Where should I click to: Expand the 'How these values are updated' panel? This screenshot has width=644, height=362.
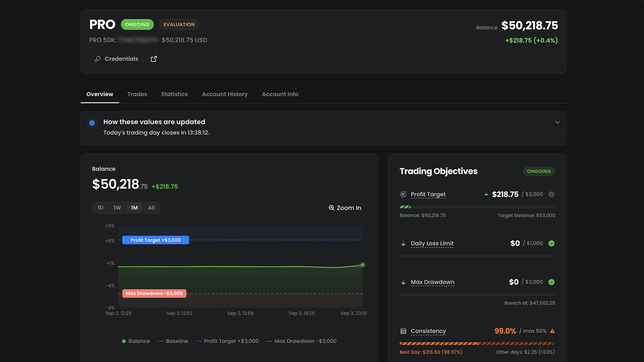click(557, 122)
